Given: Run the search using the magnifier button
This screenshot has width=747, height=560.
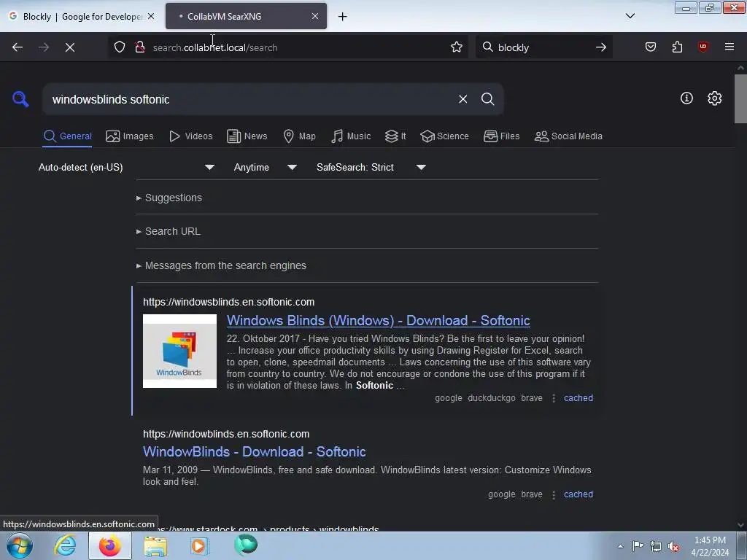Looking at the screenshot, I should (487, 99).
